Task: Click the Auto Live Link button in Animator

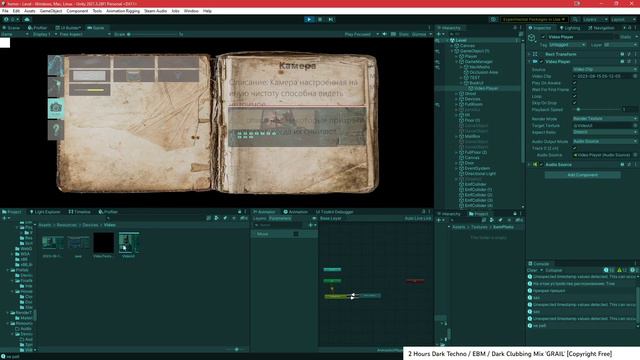Action: pyautogui.click(x=418, y=218)
